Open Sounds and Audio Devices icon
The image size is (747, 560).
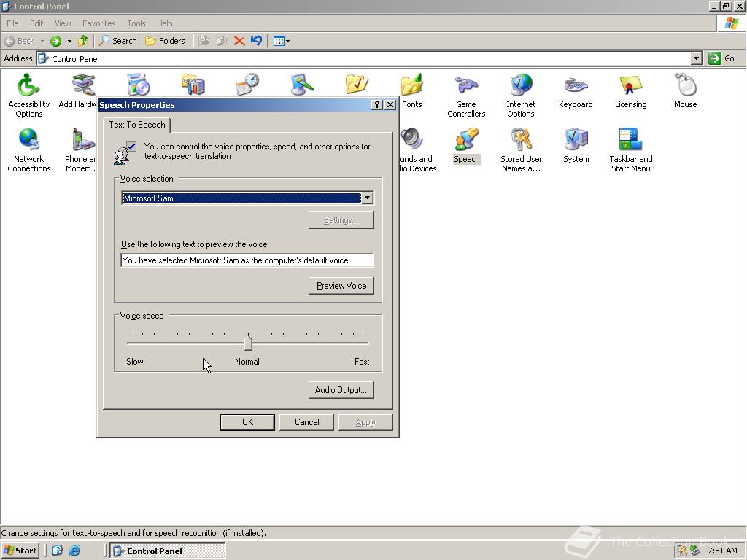tap(417, 149)
